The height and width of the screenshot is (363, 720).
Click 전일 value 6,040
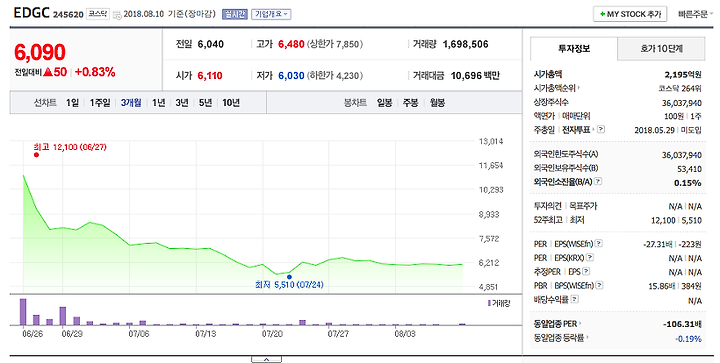(211, 45)
